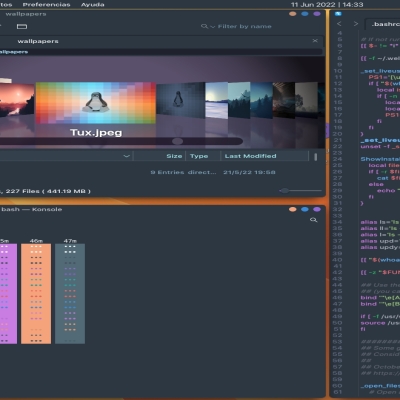
Task: Click the 'else' line in the editor
Action: [376, 184]
